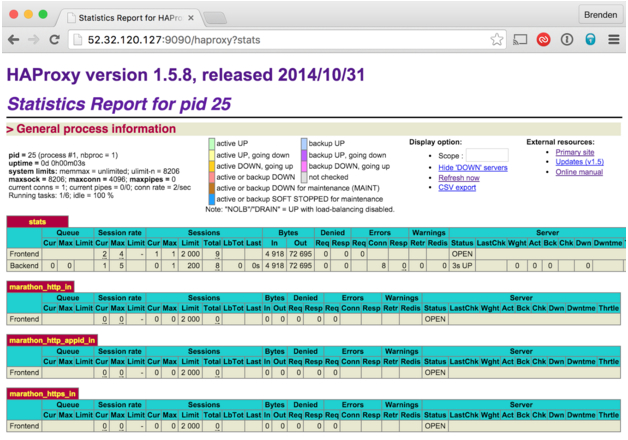Open a new browser tab

coord(215,18)
